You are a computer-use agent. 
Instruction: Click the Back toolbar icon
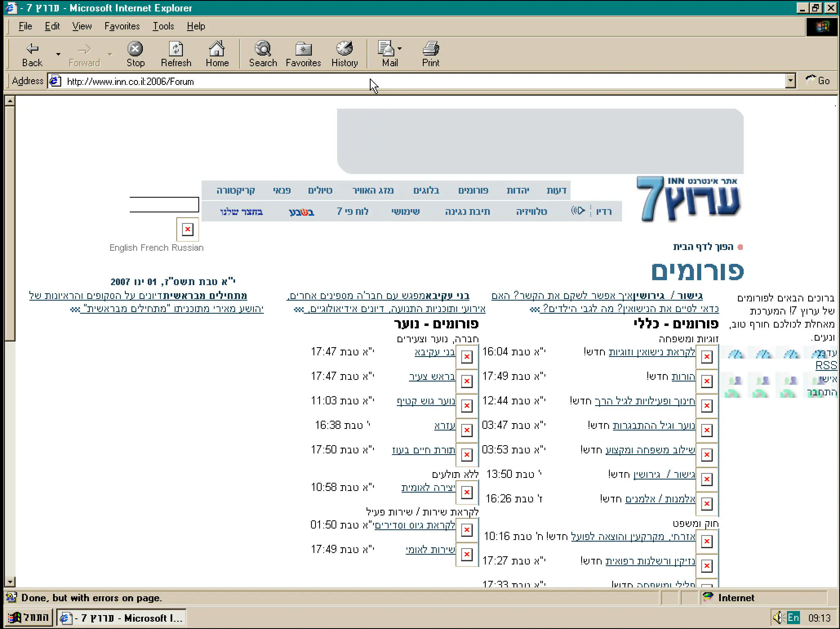pos(32,49)
